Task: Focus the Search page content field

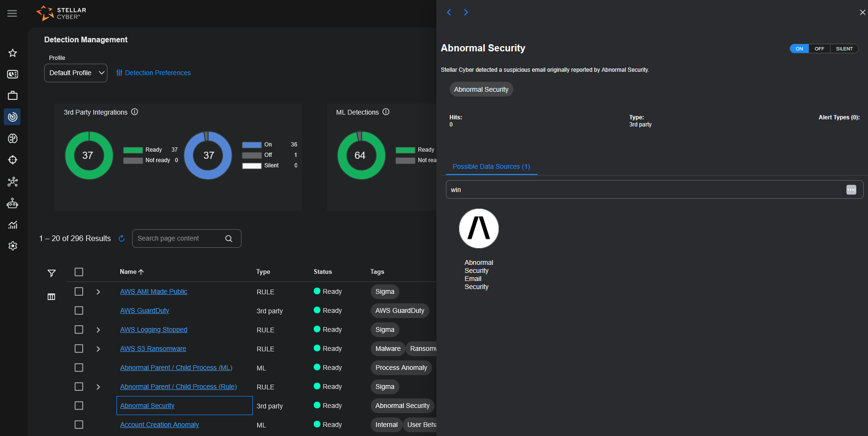Action: (186, 238)
